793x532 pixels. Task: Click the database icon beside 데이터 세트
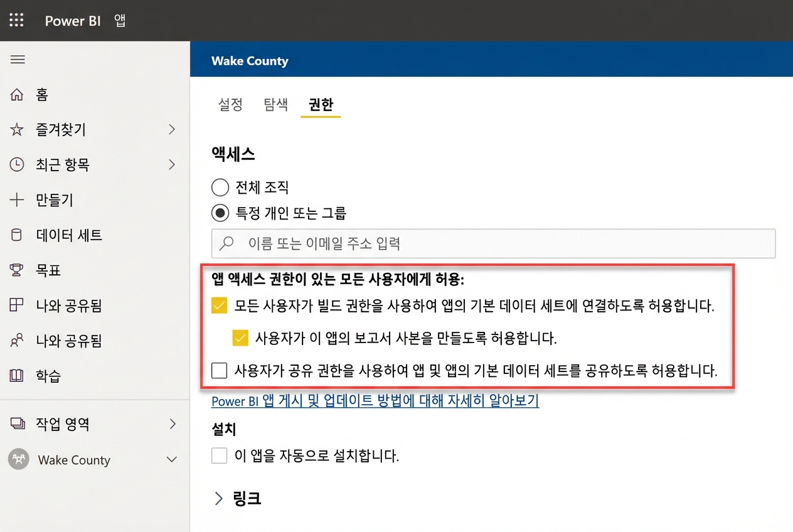click(17, 235)
